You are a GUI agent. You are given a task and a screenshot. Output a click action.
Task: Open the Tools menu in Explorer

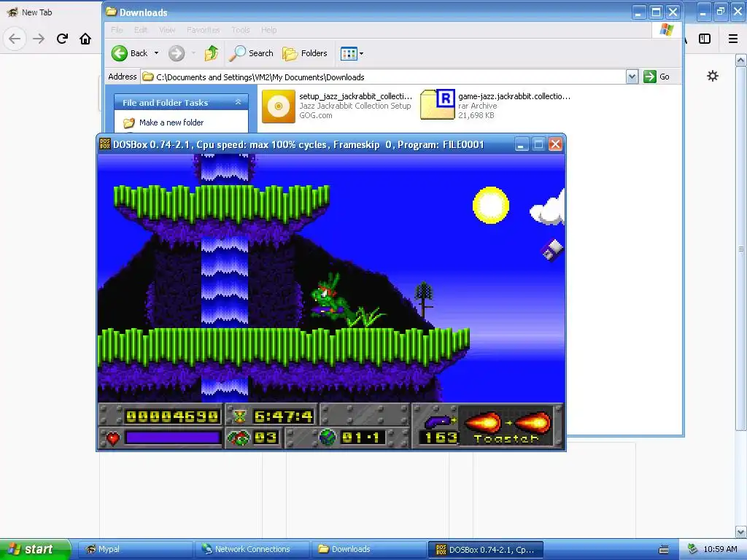[241, 30]
